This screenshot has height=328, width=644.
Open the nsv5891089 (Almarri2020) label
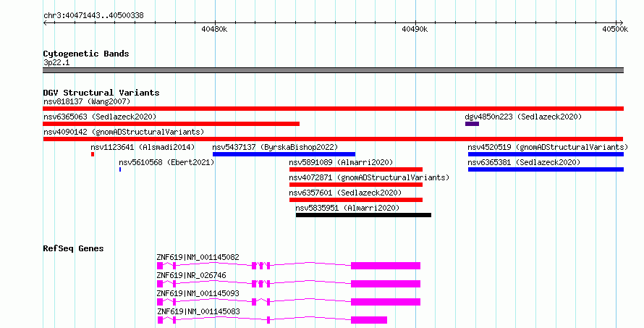click(341, 162)
